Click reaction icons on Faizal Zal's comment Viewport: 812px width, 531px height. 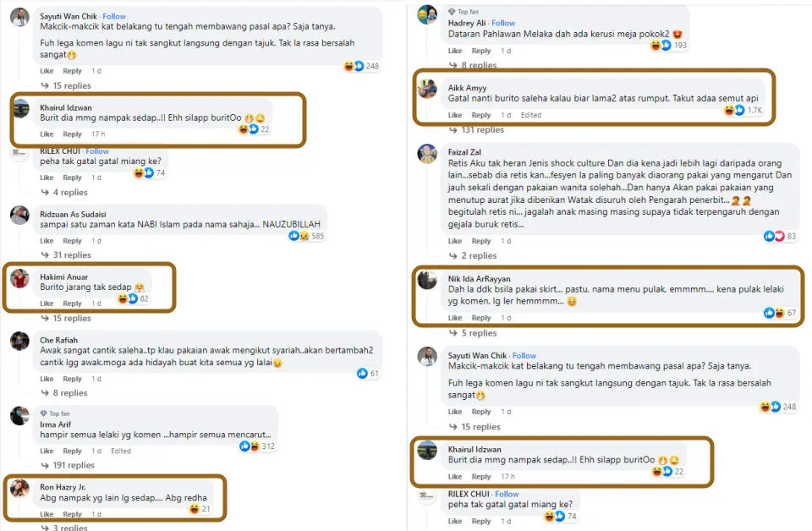[x=774, y=236]
